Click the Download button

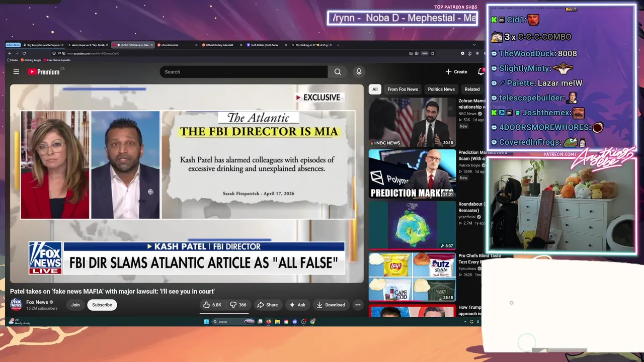331,305
